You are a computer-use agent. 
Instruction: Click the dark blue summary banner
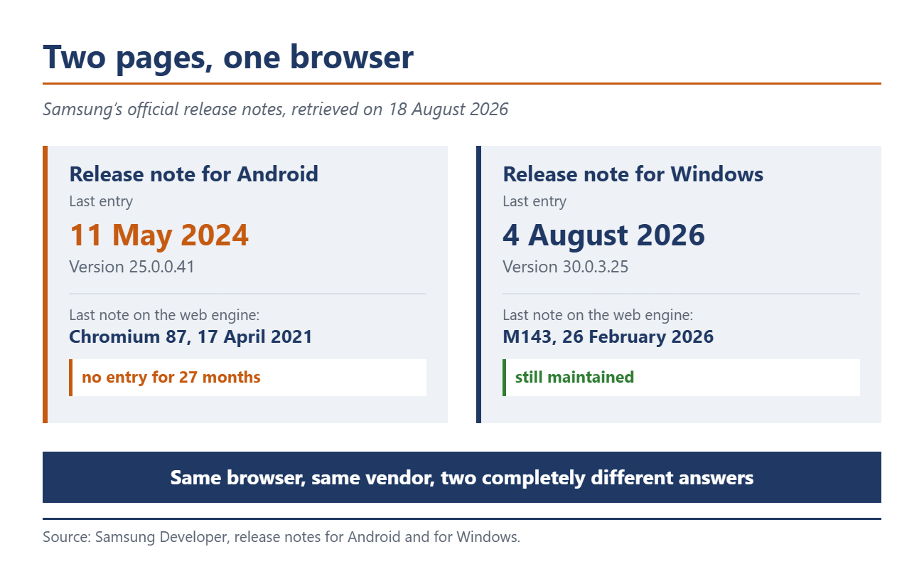462,477
